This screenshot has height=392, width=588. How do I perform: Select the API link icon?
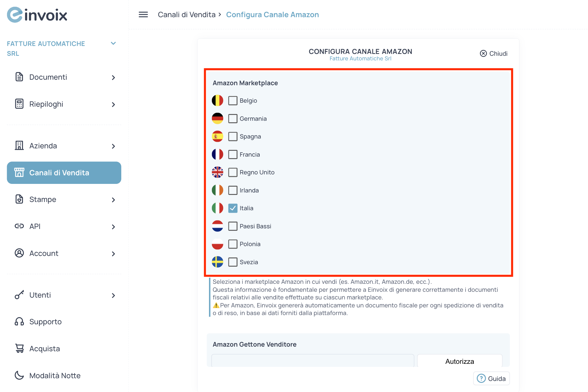19,226
